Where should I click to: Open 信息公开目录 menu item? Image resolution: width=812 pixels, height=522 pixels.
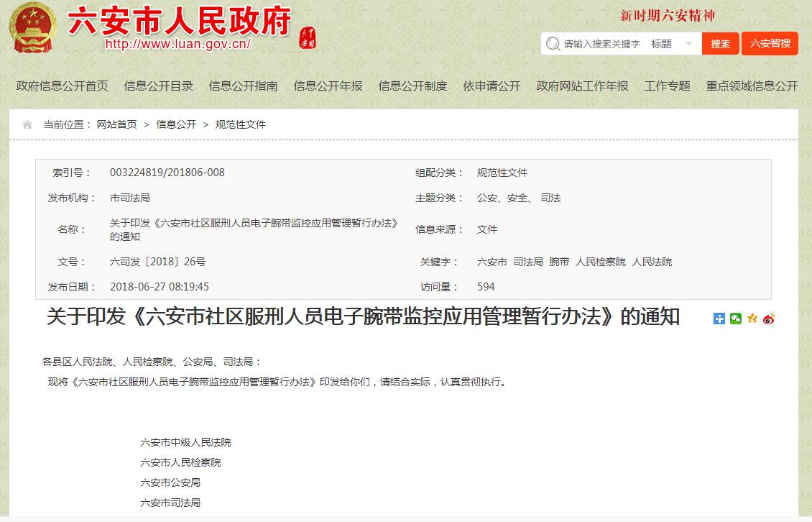(x=159, y=86)
